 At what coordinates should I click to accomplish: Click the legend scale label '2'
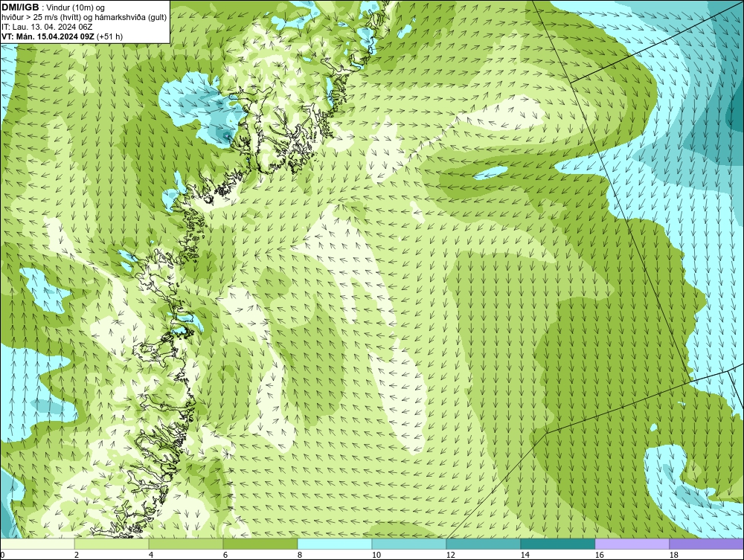pos(77,555)
